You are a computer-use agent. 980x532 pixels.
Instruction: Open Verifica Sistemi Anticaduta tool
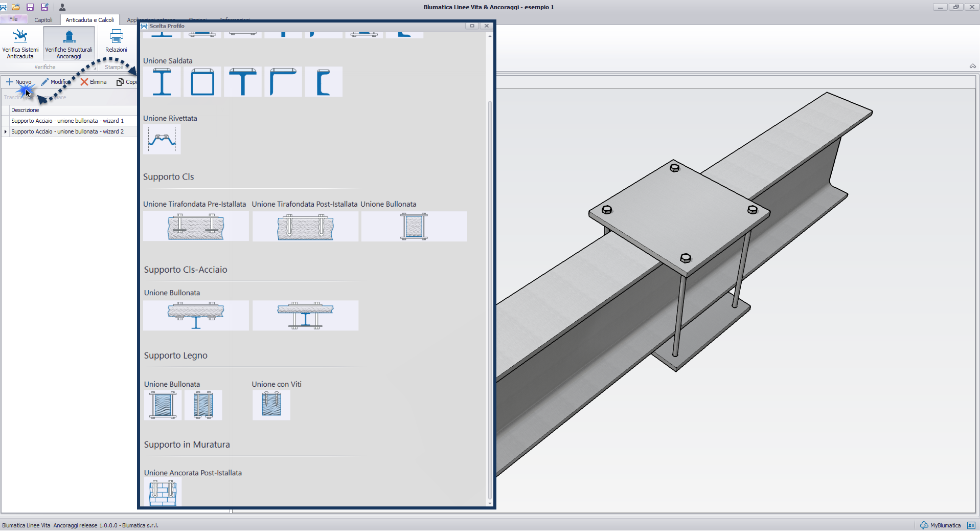(x=20, y=43)
